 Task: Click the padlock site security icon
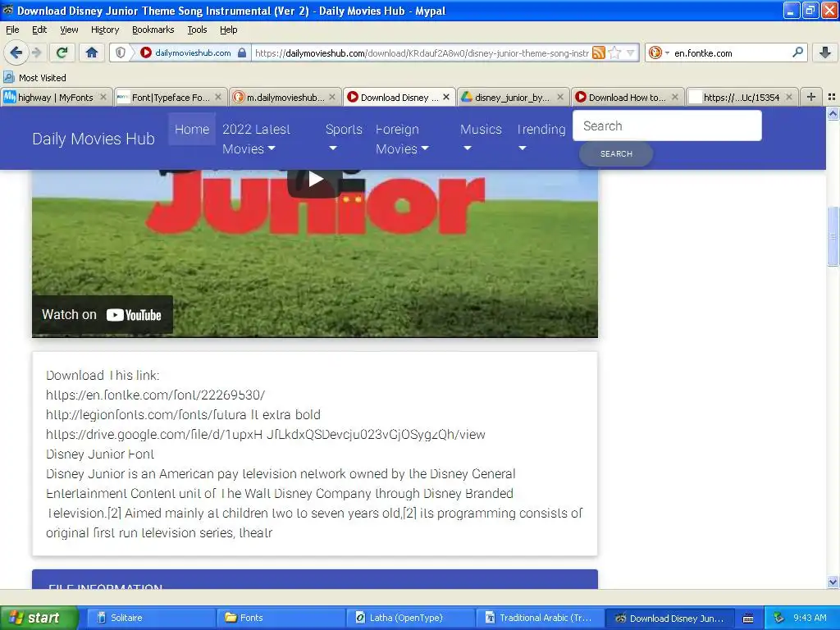coord(242,52)
